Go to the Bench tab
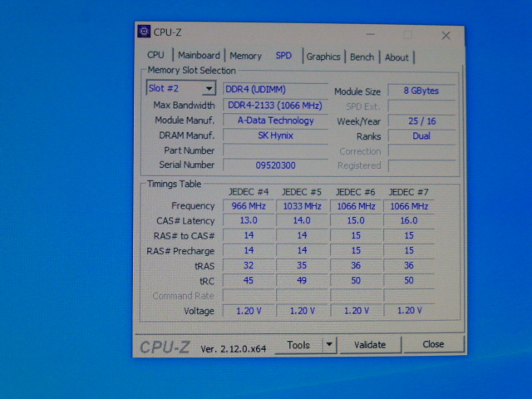This screenshot has width=532, height=399. point(362,57)
